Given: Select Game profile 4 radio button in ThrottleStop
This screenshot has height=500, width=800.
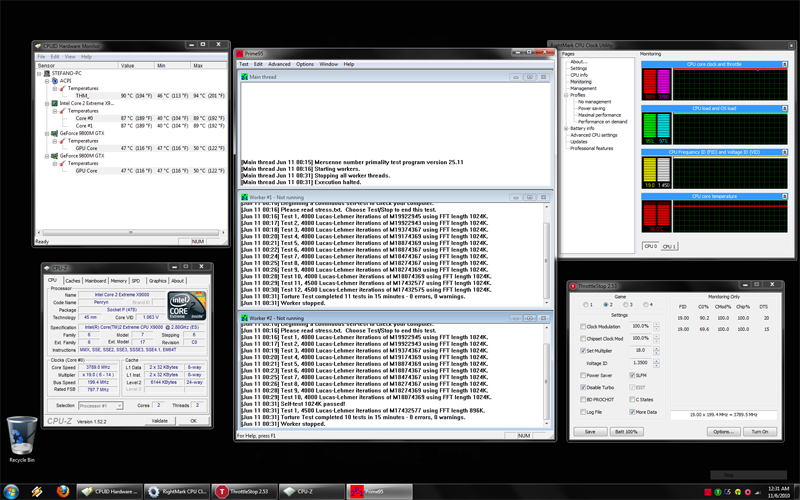Looking at the screenshot, I should (x=645, y=305).
